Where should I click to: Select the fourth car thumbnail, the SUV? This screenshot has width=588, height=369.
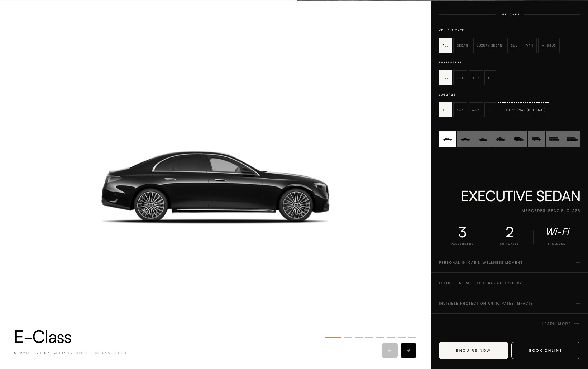(x=501, y=139)
